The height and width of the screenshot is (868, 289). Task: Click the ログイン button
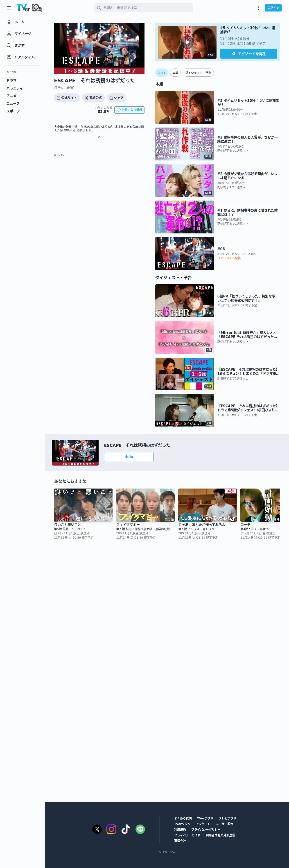[x=273, y=8]
